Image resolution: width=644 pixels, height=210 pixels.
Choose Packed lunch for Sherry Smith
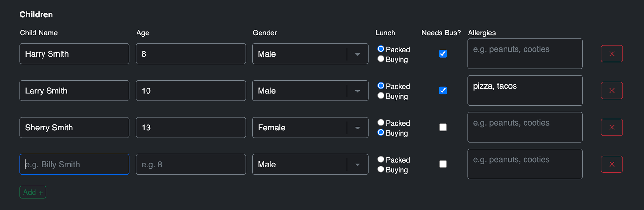[381, 123]
